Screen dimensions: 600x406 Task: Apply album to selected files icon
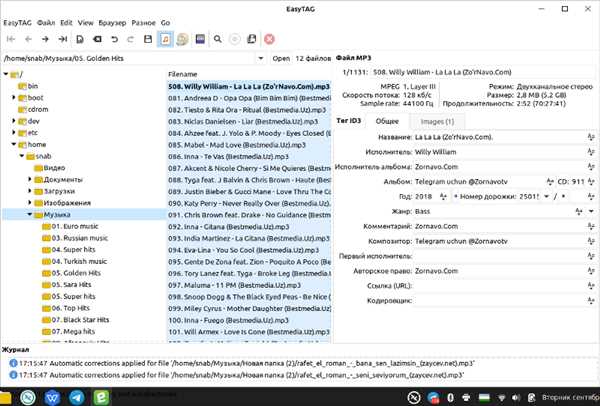pos(550,182)
